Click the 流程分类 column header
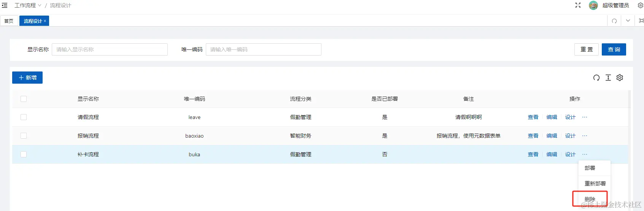The height and width of the screenshot is (211, 644). [301, 99]
